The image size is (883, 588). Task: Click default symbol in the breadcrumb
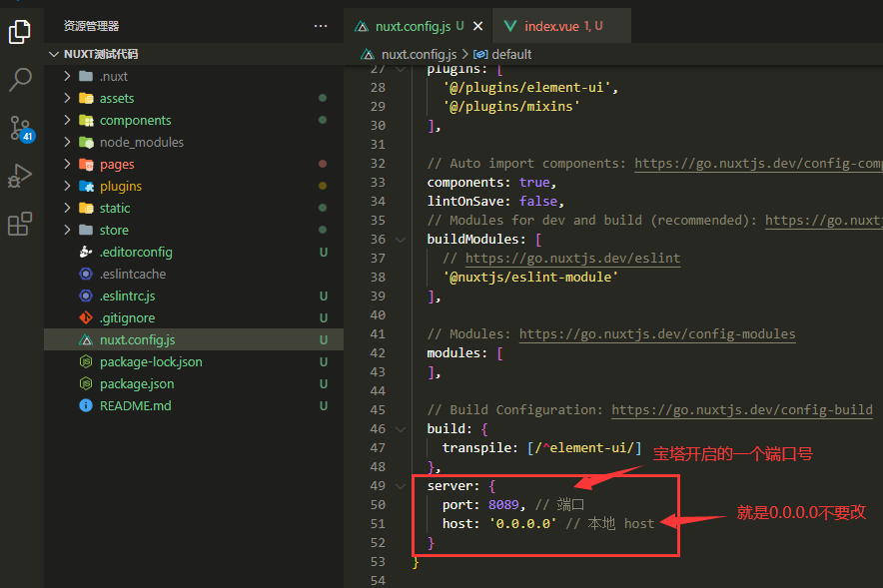511,55
